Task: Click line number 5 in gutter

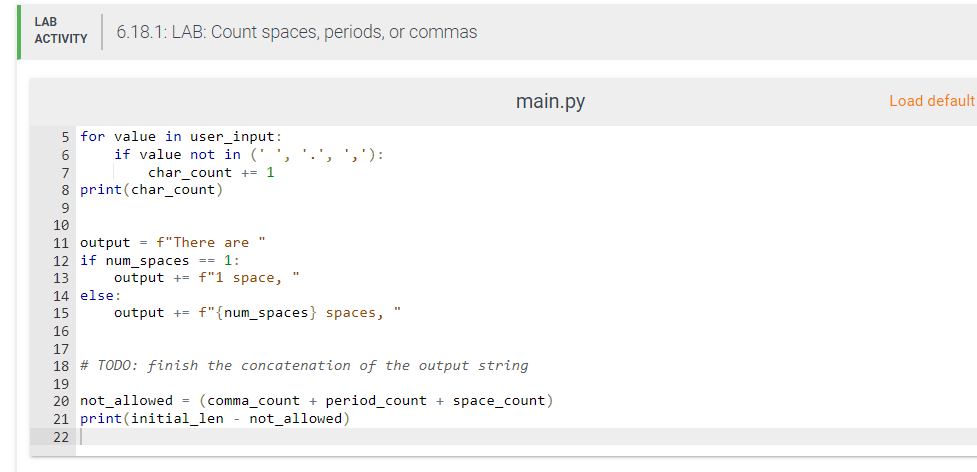Action: click(65, 137)
